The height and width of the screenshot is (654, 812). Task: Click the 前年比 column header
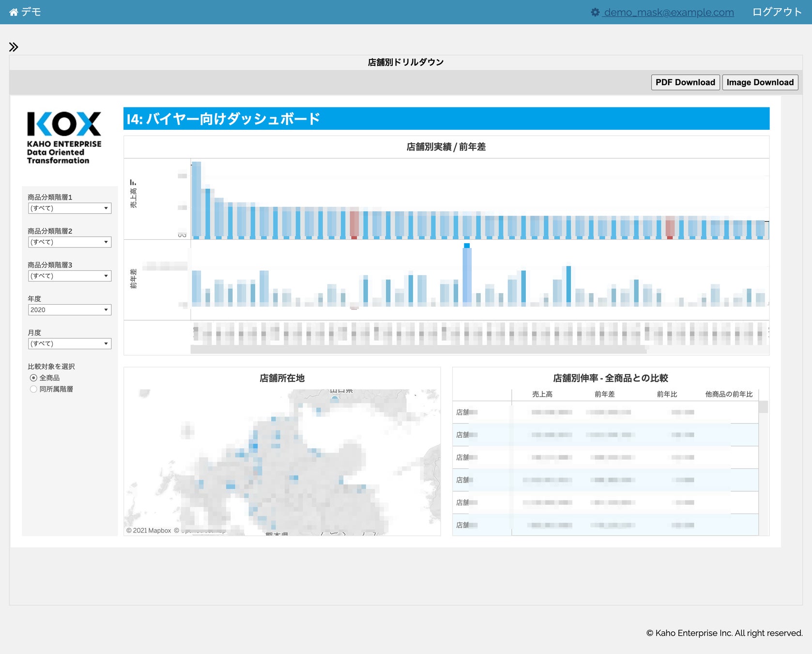coord(667,394)
